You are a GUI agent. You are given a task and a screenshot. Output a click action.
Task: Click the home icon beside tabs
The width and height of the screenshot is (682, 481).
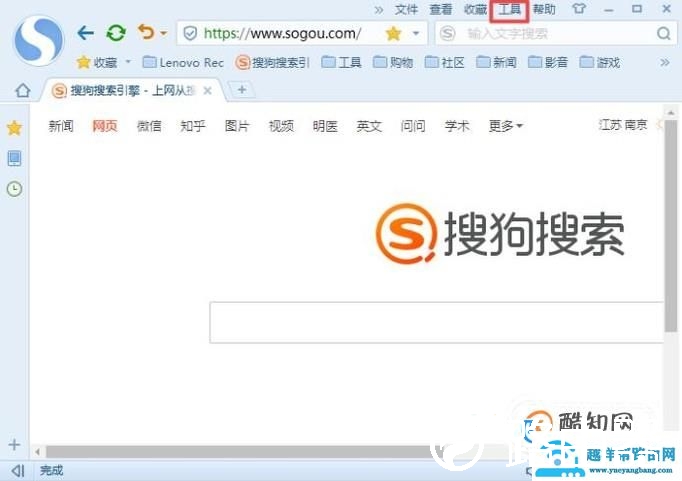point(23,90)
